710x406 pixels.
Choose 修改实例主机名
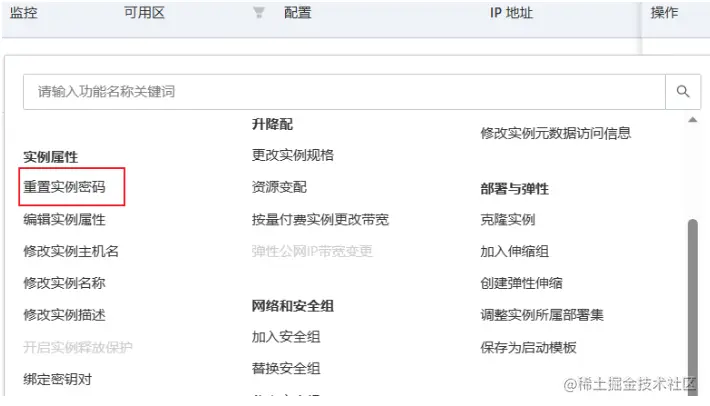click(71, 251)
